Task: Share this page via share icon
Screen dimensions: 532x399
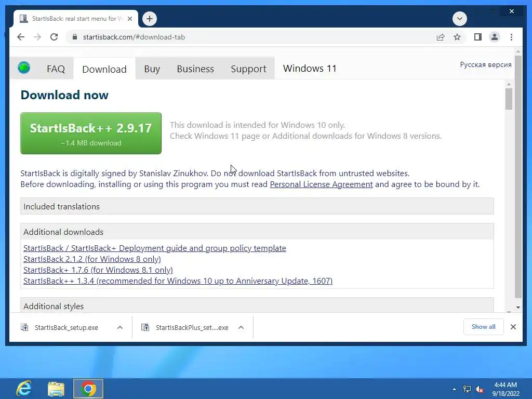Action: (x=441, y=37)
